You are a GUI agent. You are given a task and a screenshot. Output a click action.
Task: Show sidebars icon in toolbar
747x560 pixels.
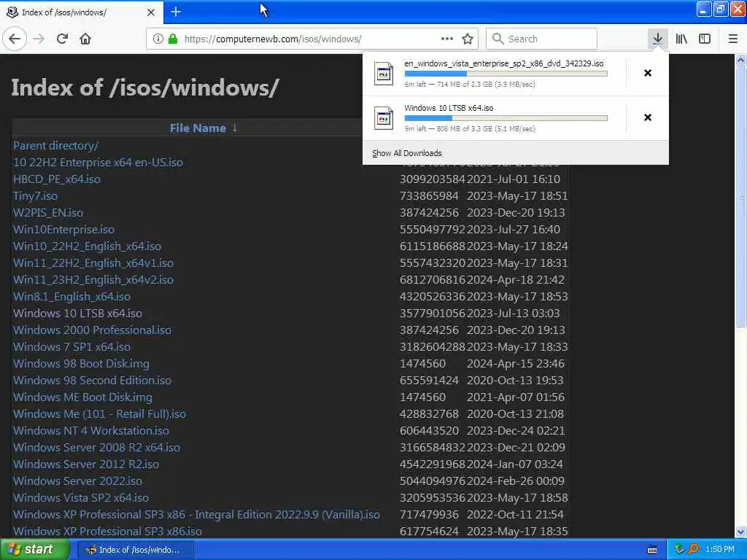(705, 39)
